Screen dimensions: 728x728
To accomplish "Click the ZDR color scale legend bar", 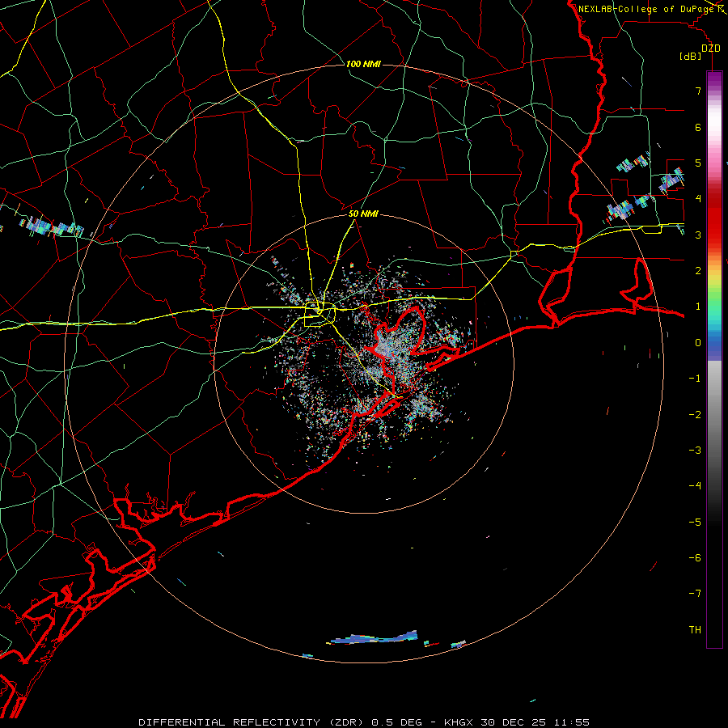I will point(714,359).
